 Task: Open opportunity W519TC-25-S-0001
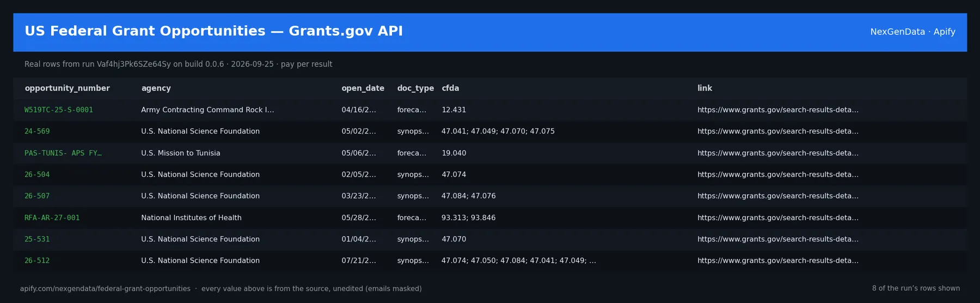[59, 110]
